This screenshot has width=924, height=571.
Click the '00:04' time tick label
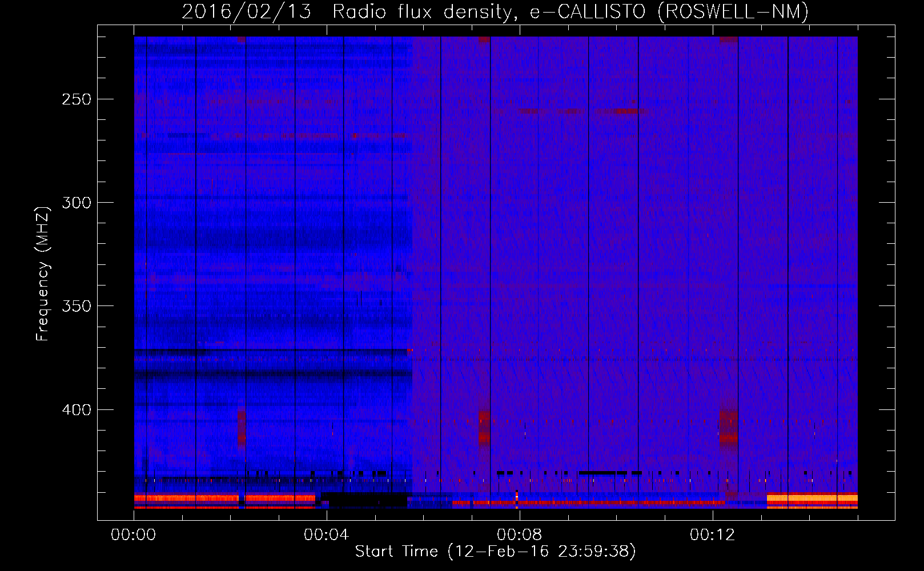326,535
